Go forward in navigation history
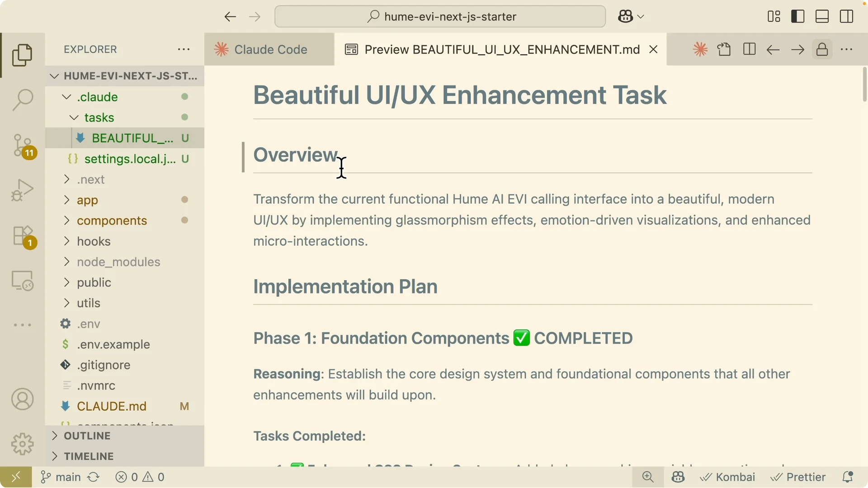This screenshot has width=868, height=488. point(255,17)
